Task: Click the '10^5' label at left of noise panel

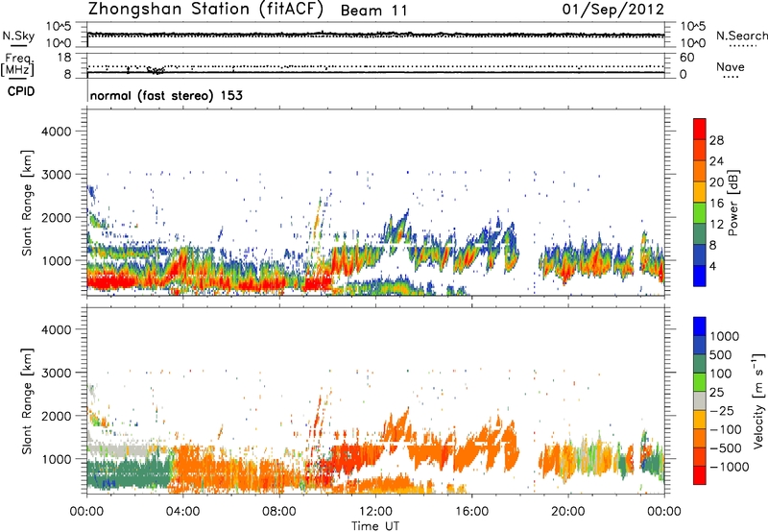Action: coord(59,27)
